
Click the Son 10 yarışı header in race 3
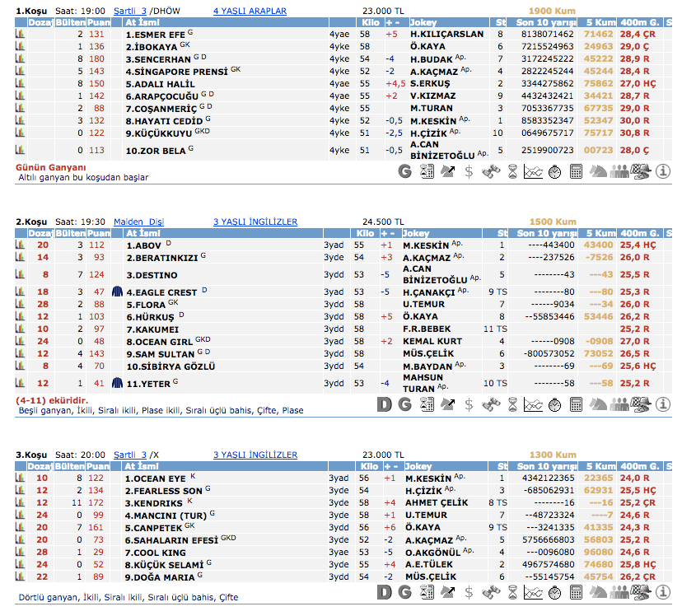click(547, 466)
